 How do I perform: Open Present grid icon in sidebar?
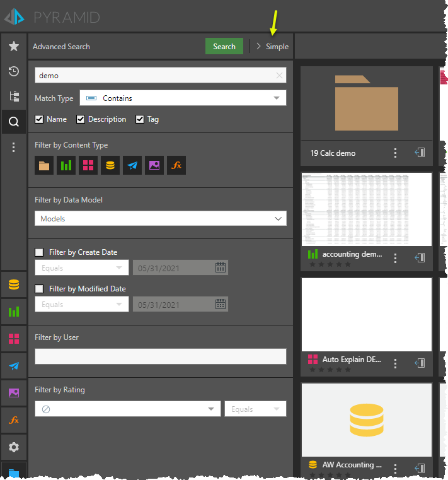[14, 339]
